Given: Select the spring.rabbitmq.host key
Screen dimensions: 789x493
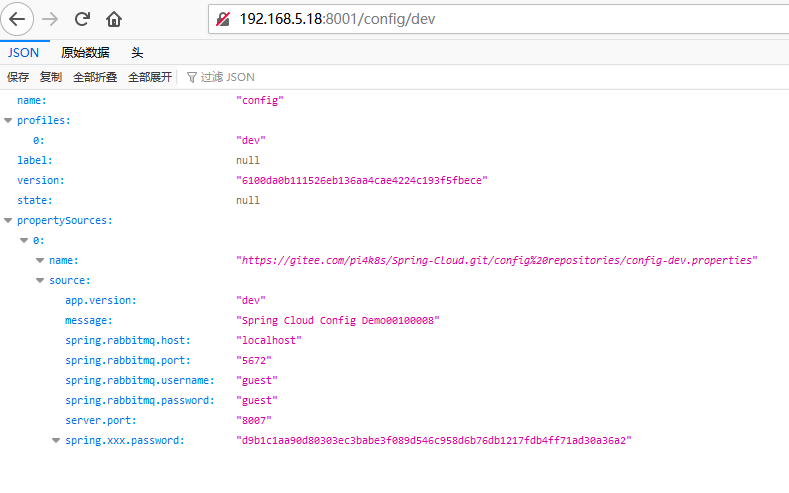Looking at the screenshot, I should click(x=128, y=341).
